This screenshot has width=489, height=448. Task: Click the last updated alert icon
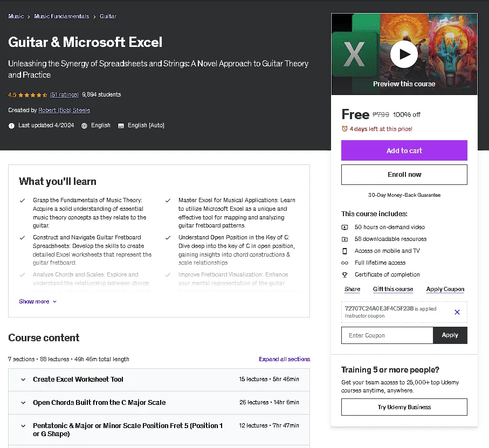tap(11, 126)
